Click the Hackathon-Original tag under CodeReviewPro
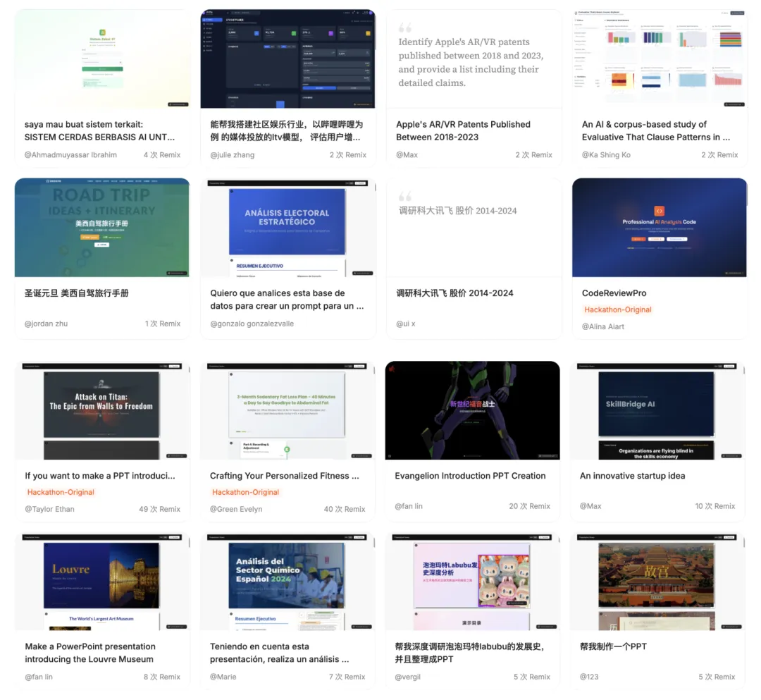 click(x=618, y=309)
